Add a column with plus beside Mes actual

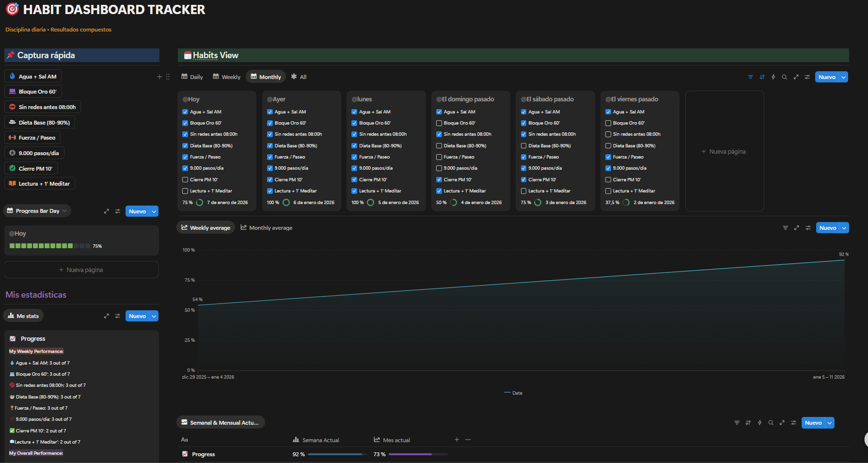coord(457,440)
